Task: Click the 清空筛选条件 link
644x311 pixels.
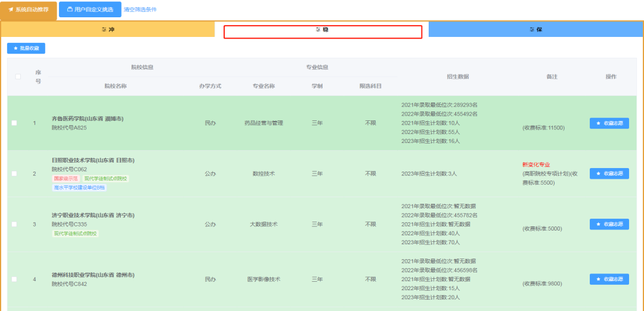Action: coord(140,10)
